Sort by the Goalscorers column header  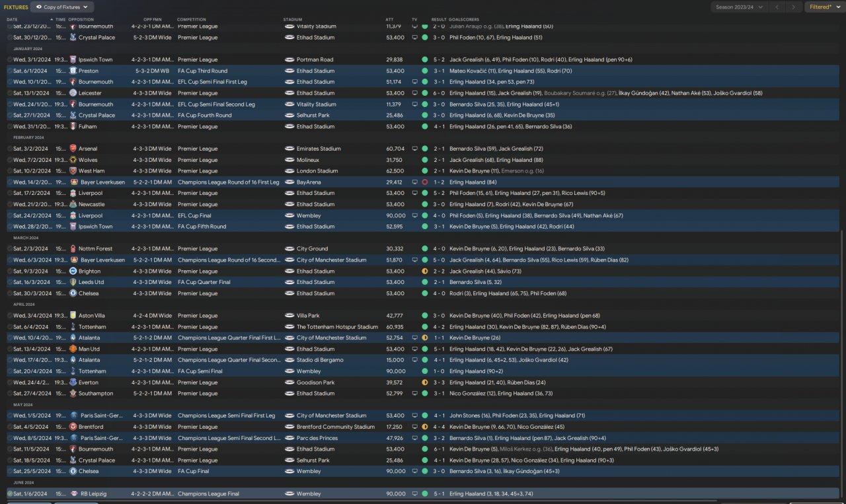(x=464, y=20)
